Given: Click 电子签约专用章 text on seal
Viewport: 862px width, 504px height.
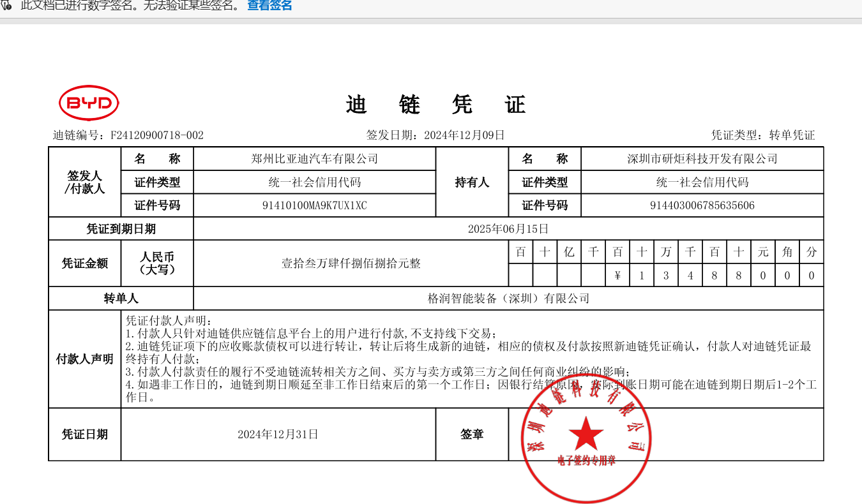Looking at the screenshot, I should tap(586, 460).
